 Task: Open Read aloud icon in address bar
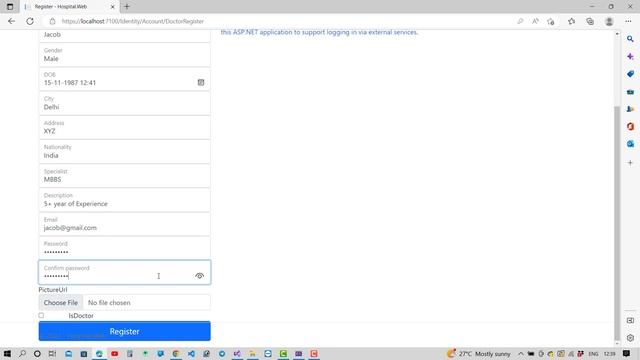(535, 21)
